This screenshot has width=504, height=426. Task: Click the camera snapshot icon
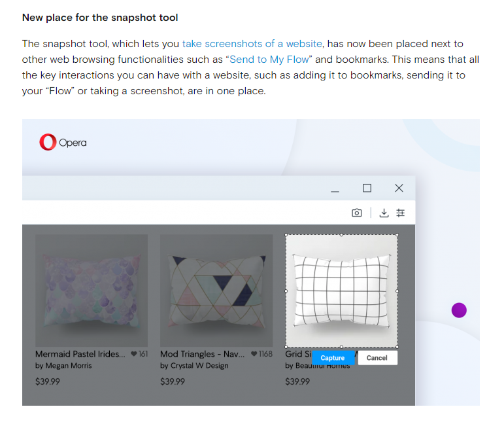(356, 213)
